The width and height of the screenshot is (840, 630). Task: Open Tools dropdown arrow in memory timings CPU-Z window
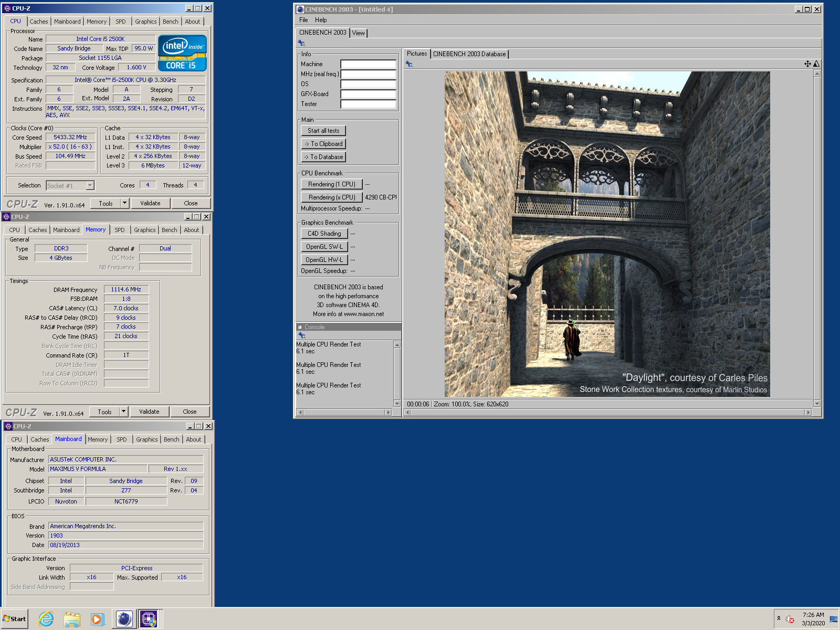click(x=123, y=412)
